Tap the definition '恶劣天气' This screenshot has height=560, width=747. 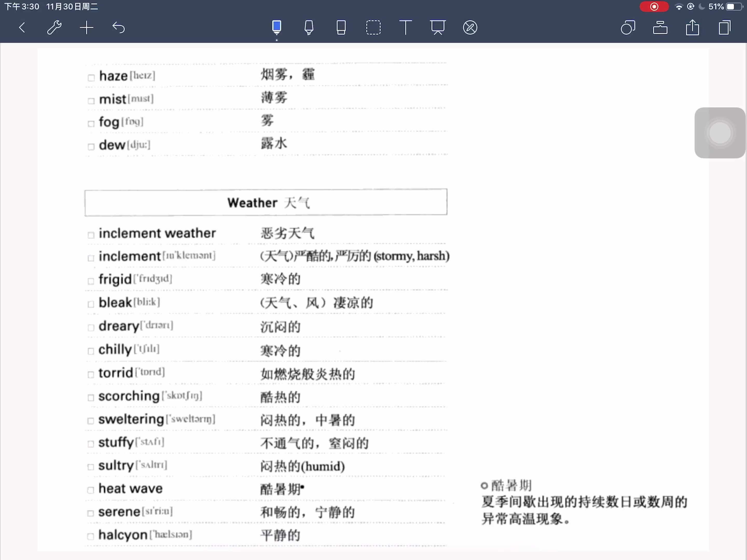coord(288,233)
